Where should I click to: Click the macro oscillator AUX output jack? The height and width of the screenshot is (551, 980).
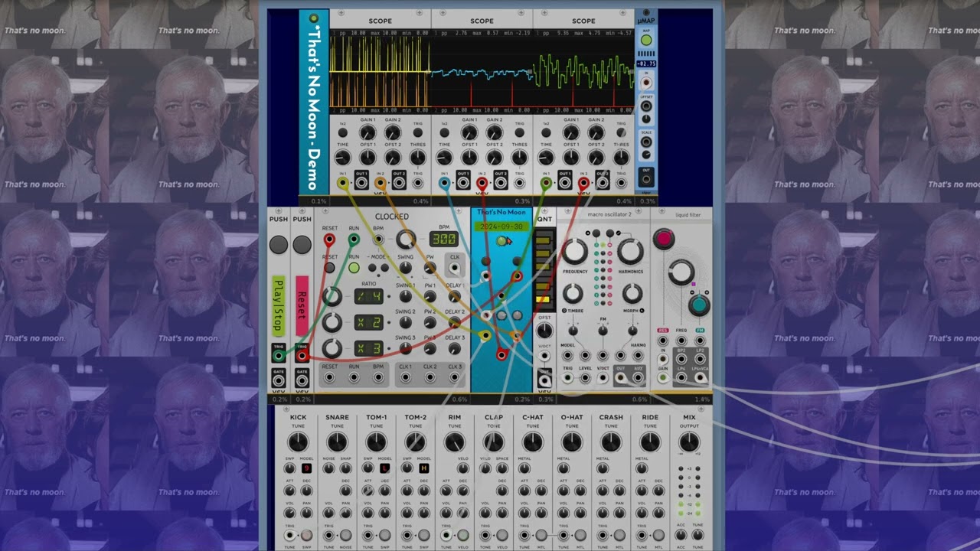point(638,378)
